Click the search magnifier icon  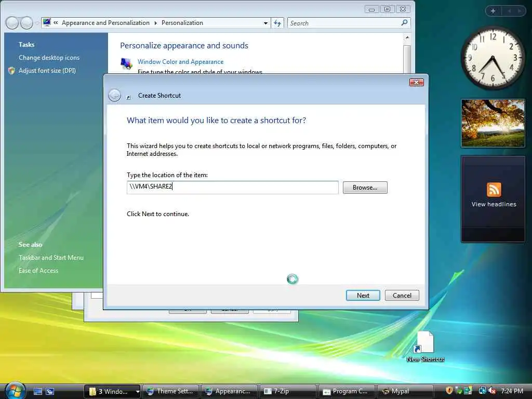[x=404, y=23]
